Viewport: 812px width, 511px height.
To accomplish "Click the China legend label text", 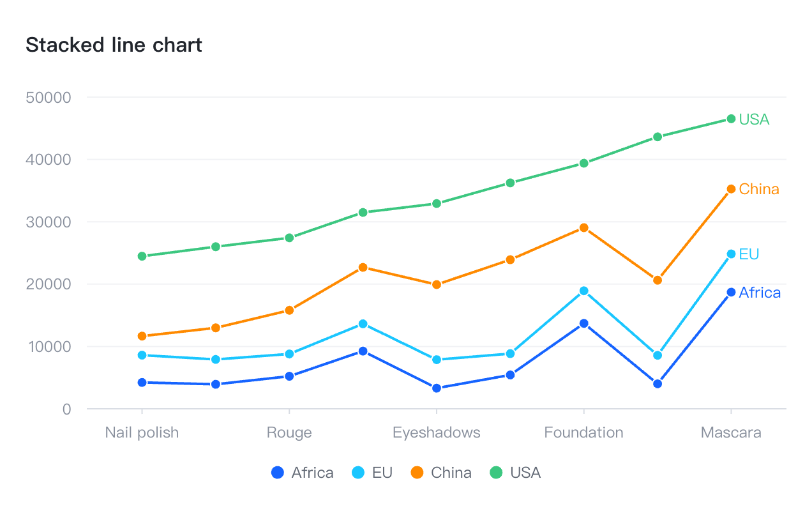I will click(451, 473).
